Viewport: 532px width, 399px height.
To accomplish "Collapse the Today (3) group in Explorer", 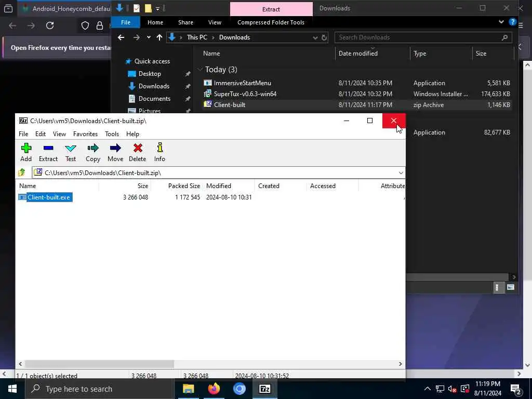I will [199, 70].
